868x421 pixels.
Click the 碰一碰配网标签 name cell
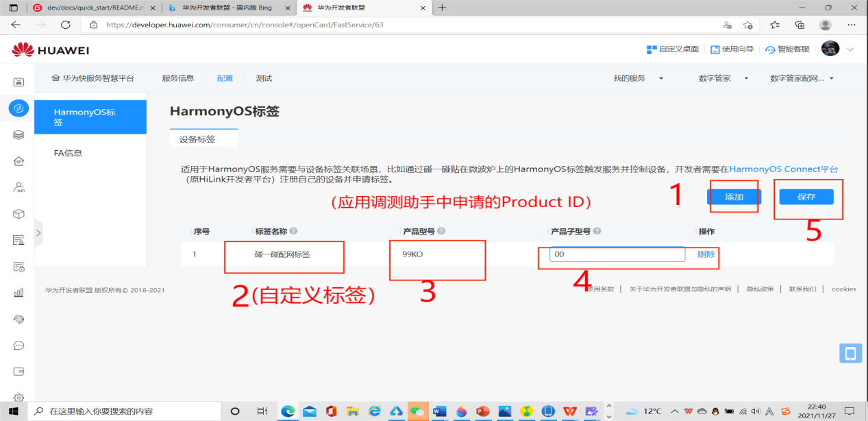(x=282, y=254)
